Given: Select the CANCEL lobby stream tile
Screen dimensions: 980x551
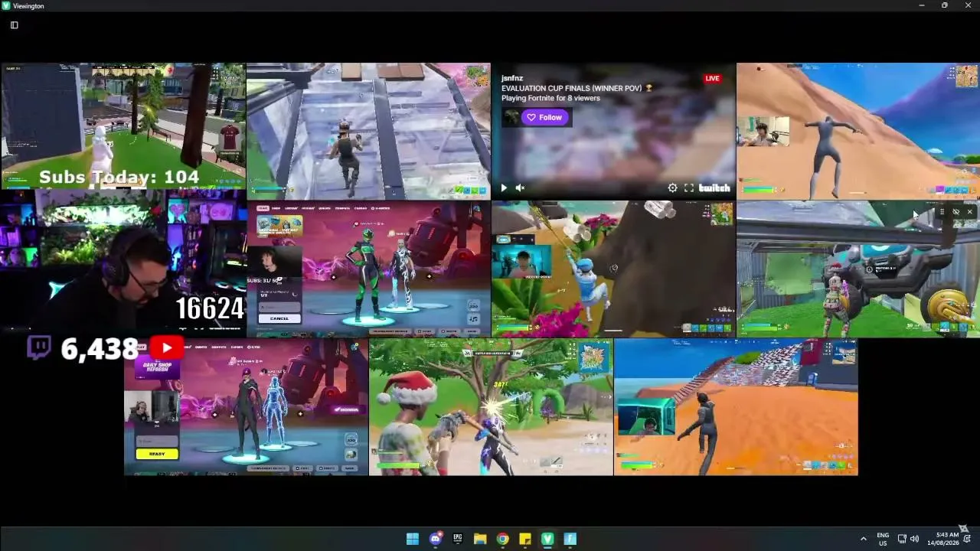Looking at the screenshot, I should point(368,269).
